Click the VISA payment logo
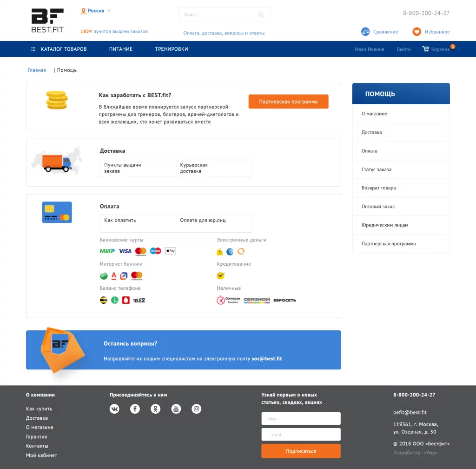 click(x=125, y=251)
